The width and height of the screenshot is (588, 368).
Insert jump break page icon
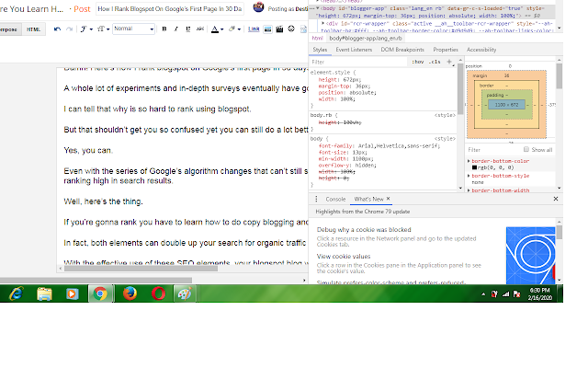coord(303,29)
